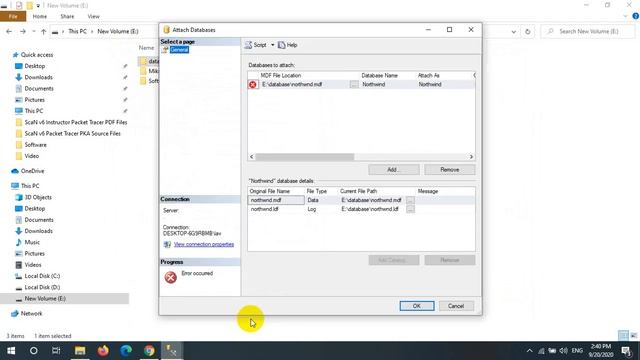Viewport: 640px width, 360px height.
Task: Browse path for northwnd.mdf data file
Action: [x=410, y=200]
